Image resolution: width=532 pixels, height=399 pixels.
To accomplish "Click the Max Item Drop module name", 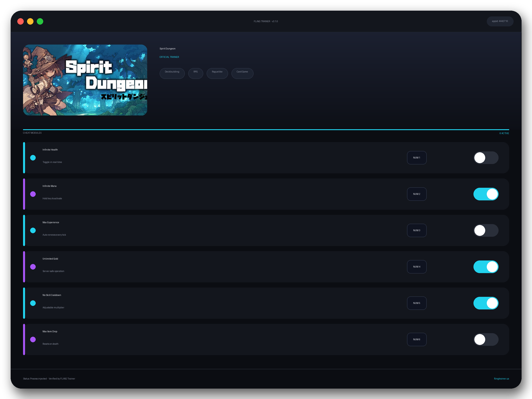I will point(50,331).
